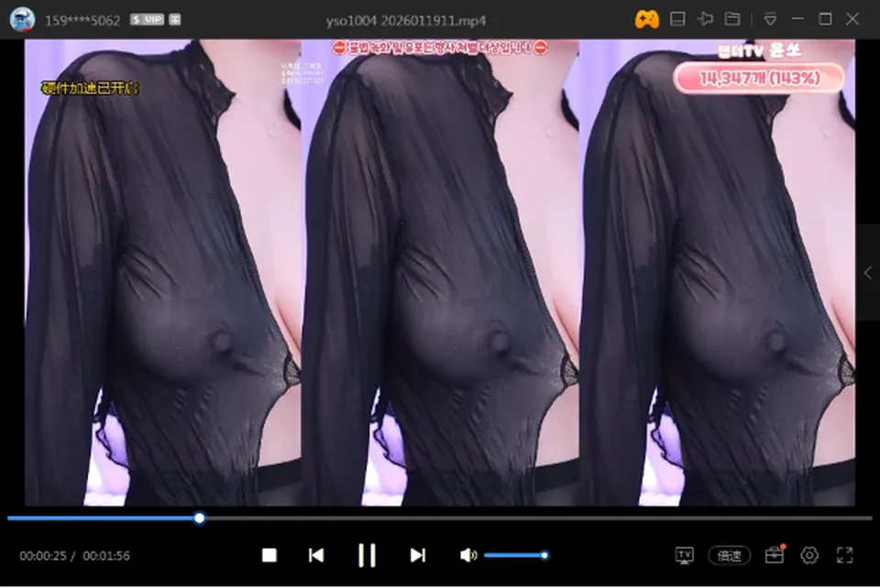Open the toolbox icon with red dot
The height and width of the screenshot is (588, 880).
pos(775,555)
